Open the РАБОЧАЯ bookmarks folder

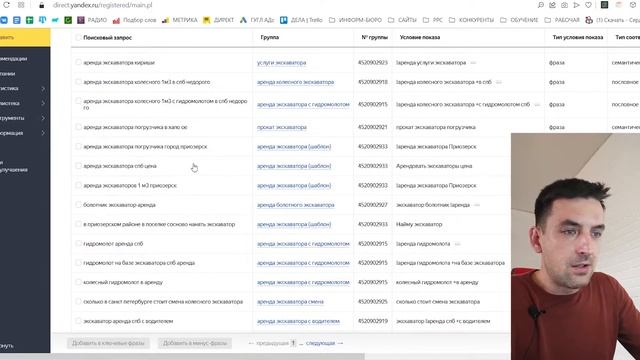click(562, 20)
